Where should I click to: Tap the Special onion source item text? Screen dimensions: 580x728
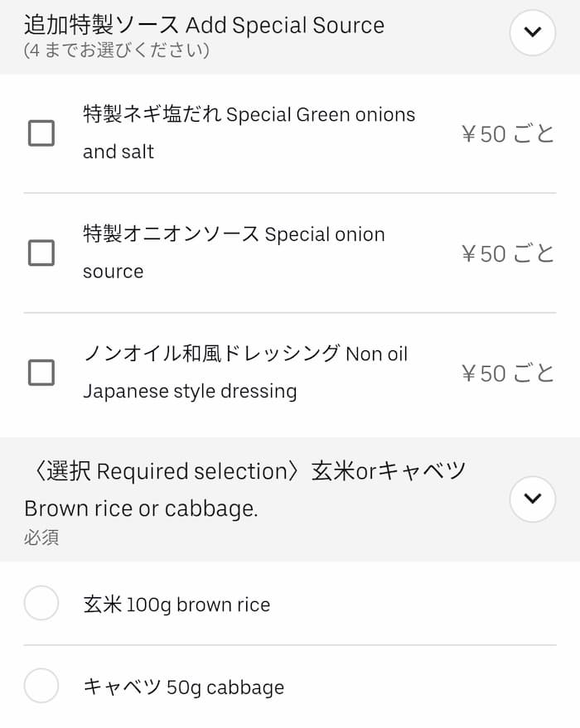tap(234, 252)
